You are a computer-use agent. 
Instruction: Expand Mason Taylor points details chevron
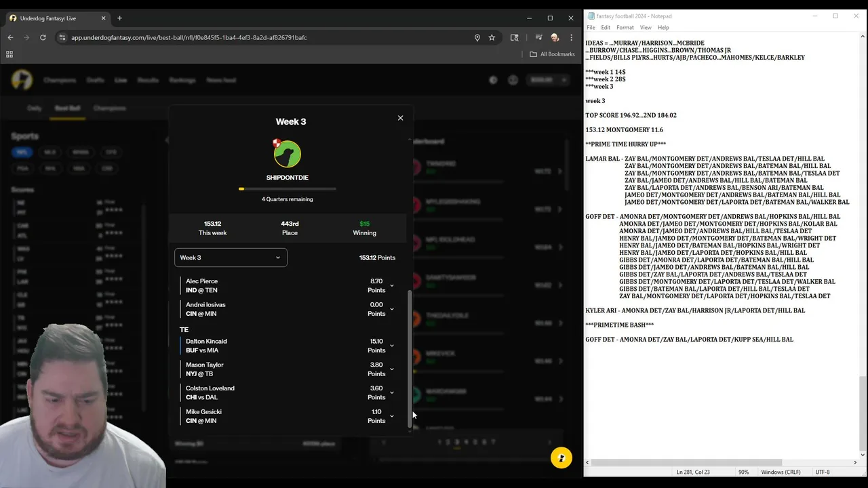[391, 369]
